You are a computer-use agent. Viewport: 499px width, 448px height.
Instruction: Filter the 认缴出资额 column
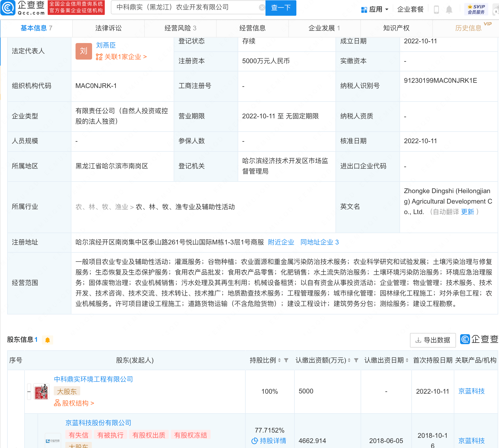[x=356, y=360]
